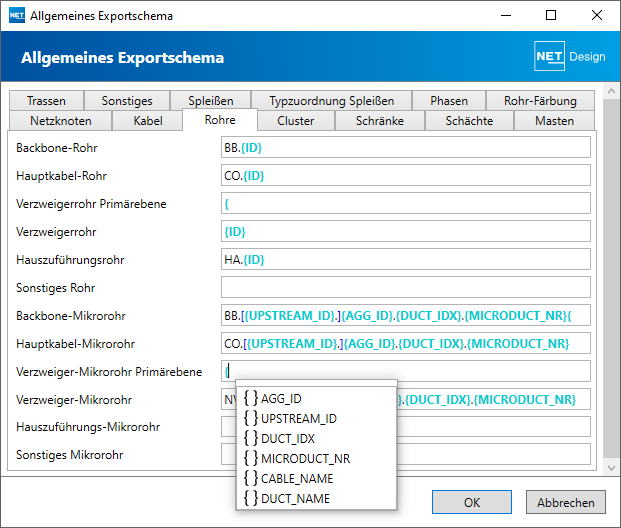Edit the Hauptkabel-Rohr field

[406, 175]
